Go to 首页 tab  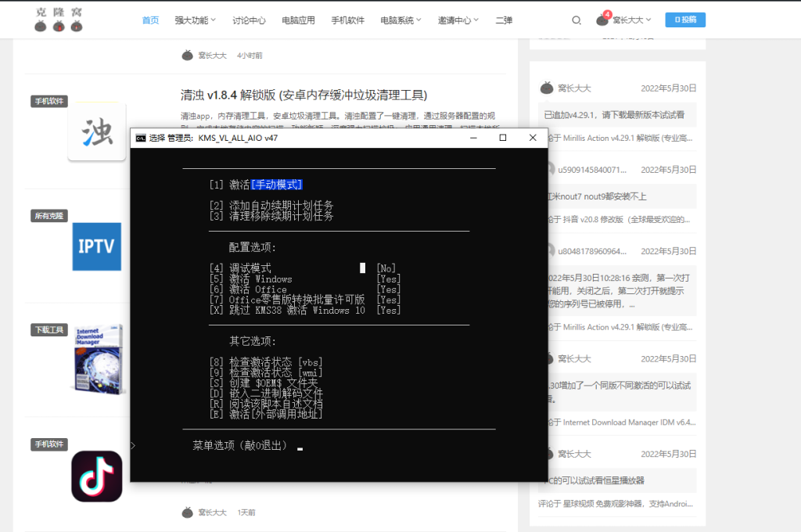(150, 20)
